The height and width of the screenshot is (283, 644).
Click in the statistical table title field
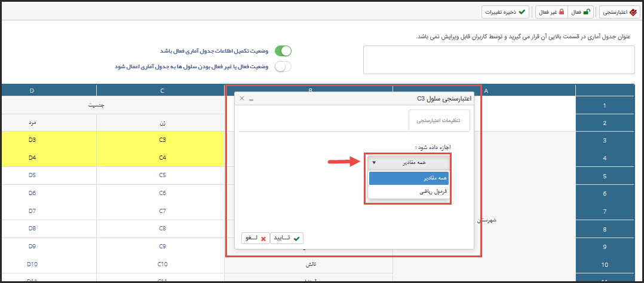pyautogui.click(x=498, y=59)
